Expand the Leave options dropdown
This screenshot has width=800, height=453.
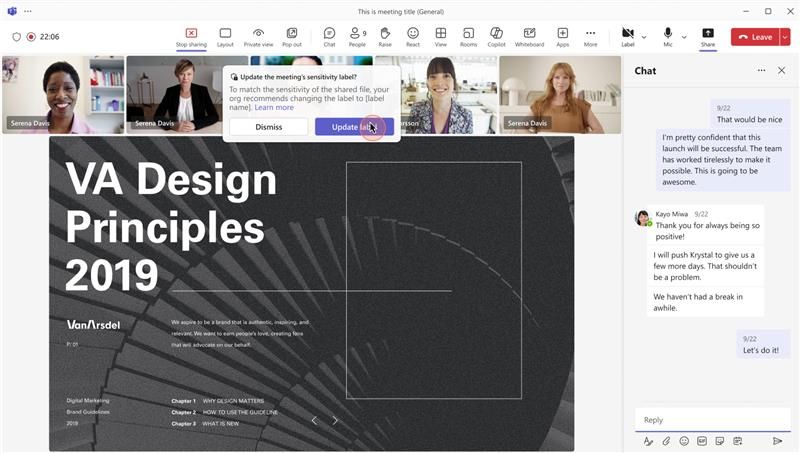785,37
